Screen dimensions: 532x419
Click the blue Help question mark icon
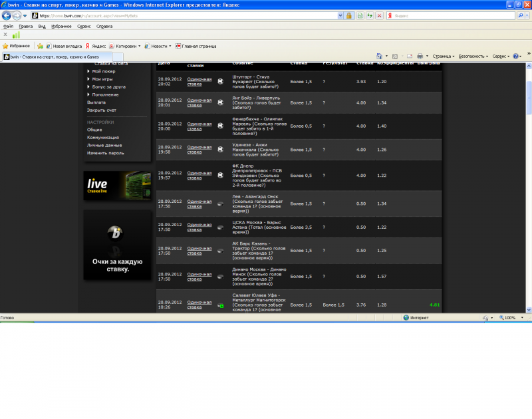(516, 57)
